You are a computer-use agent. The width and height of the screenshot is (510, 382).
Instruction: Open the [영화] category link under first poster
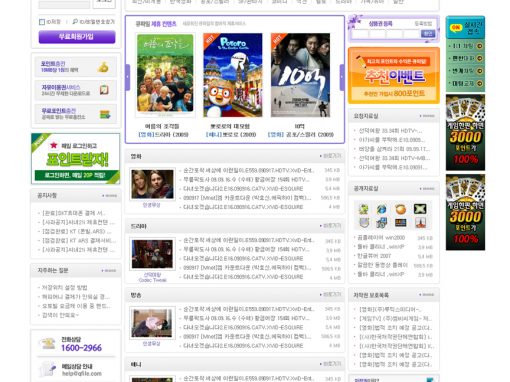coord(146,135)
